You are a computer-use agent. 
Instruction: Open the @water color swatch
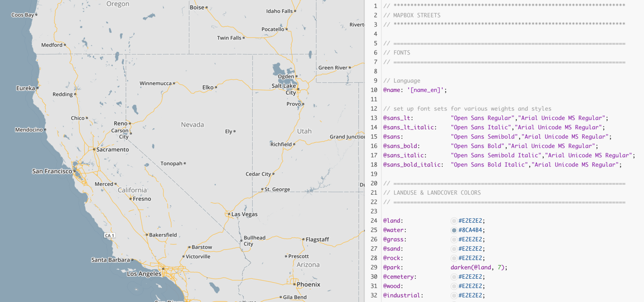coord(454,230)
